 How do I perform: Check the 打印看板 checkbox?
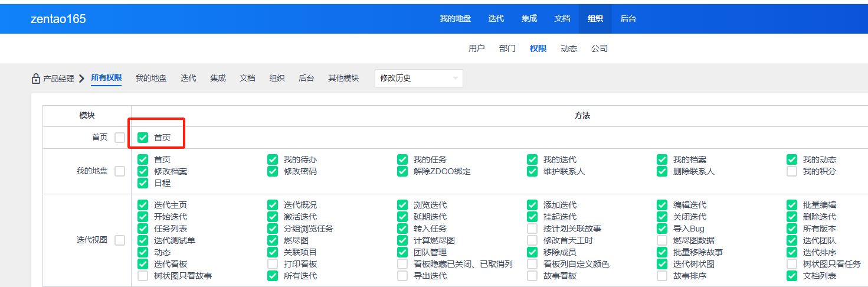(x=273, y=264)
